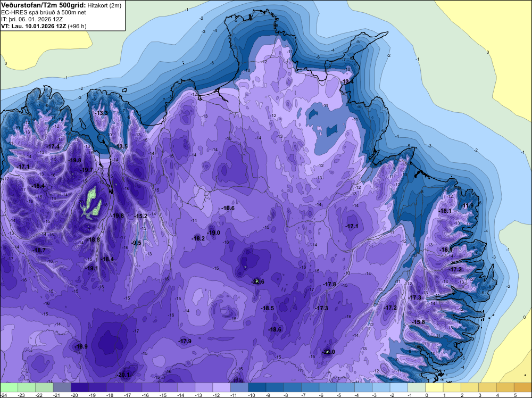Click the -18.6 temperature value on the map
The width and height of the screenshot is (532, 398).
(x=275, y=329)
